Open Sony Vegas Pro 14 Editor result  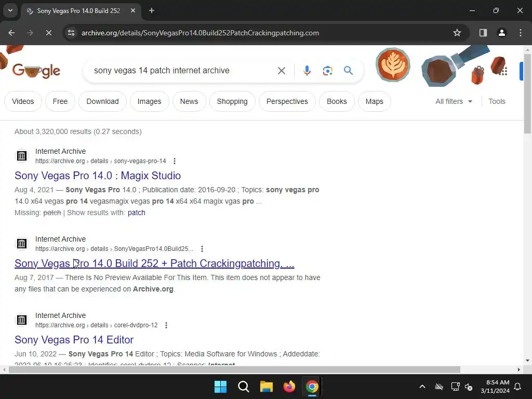click(x=74, y=340)
